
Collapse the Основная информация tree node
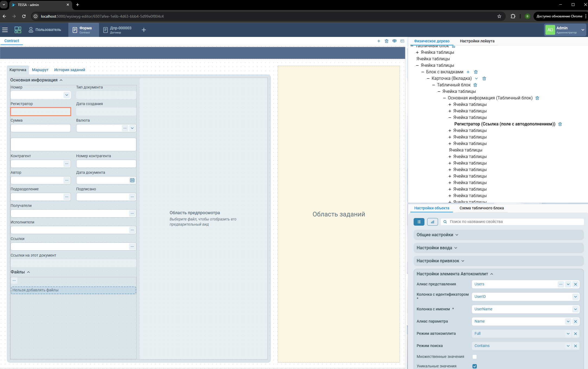coord(444,98)
